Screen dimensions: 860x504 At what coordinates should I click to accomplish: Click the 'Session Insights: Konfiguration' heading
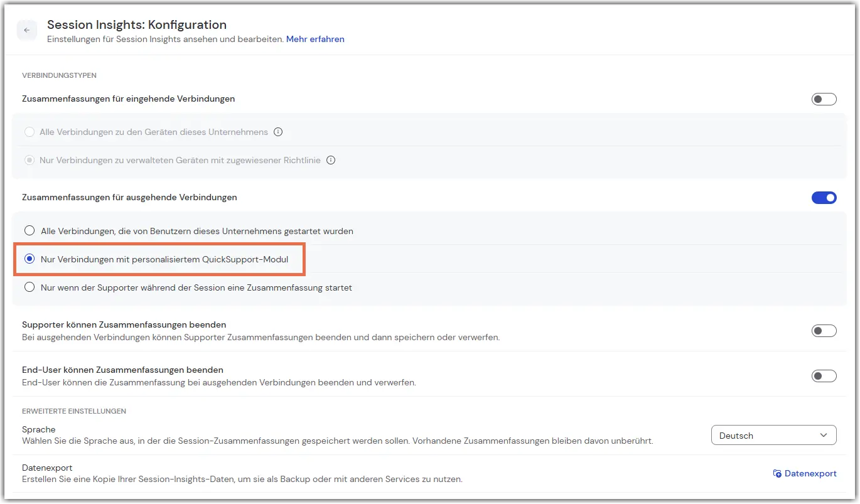tap(137, 25)
